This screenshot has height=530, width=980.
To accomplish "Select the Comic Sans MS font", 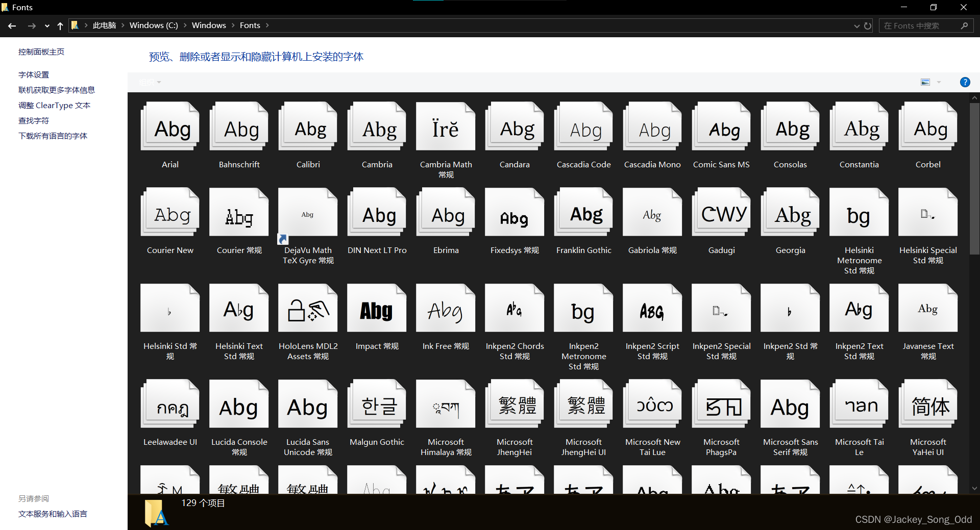I will (x=721, y=126).
